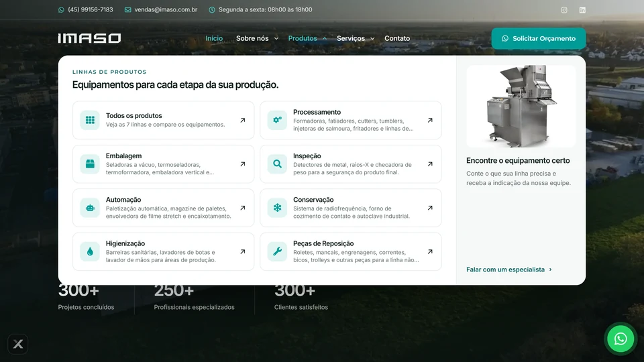
Task: Click the 'Segunda a sexta: 08h00 às 18h00' text
Action: tap(266, 9)
